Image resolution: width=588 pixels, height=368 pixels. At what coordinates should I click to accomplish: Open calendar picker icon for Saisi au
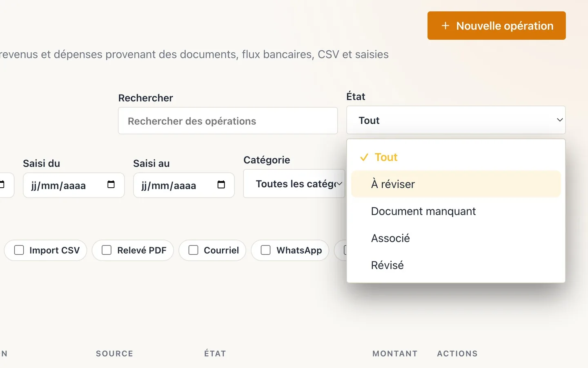(221, 184)
